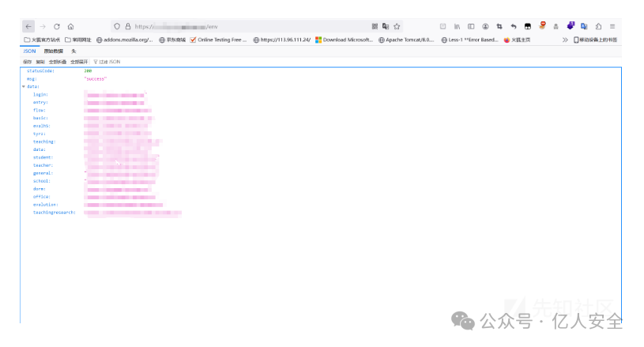
Task: Click the browser back arrow button
Action: (28, 26)
